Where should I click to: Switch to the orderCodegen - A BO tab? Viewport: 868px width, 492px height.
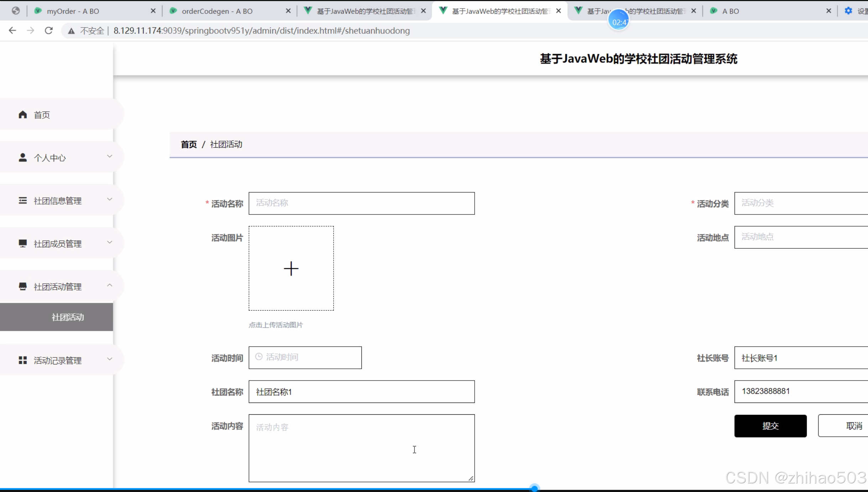(x=217, y=11)
